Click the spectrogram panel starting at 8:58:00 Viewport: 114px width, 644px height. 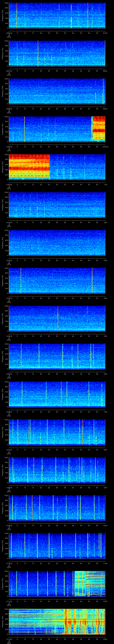(57, 91)
